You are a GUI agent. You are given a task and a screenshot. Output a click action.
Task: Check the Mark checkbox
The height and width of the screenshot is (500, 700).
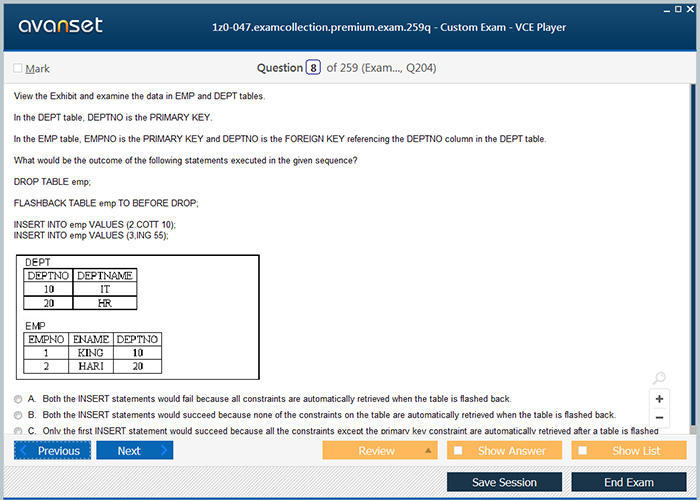(x=18, y=68)
